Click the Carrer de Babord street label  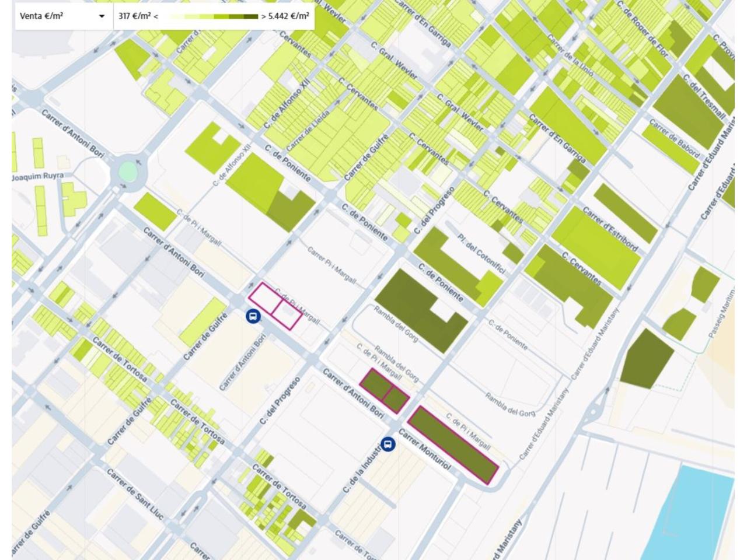(x=674, y=138)
